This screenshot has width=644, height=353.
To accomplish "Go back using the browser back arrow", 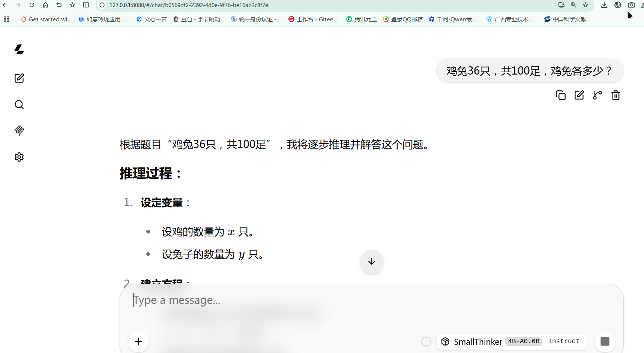I will coord(5,5).
